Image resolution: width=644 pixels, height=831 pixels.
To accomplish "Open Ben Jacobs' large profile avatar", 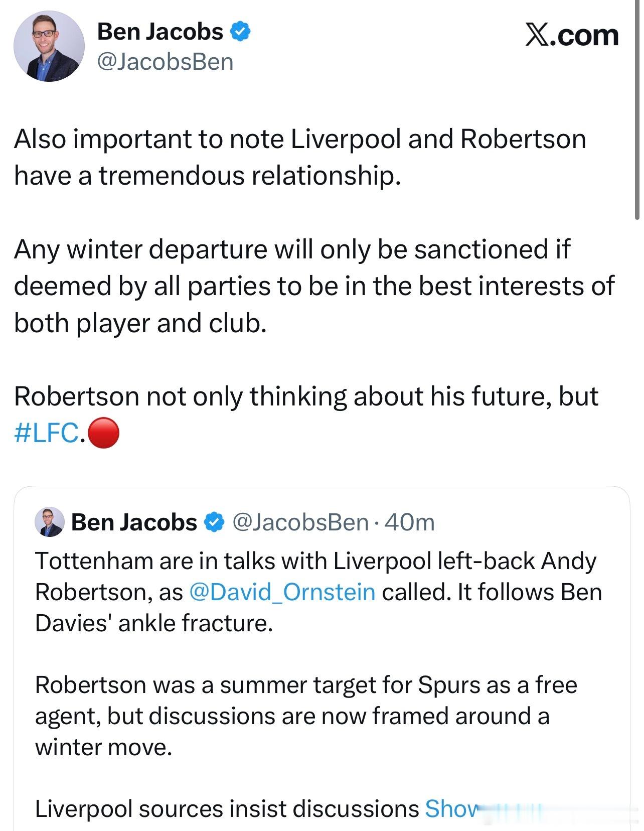I will [49, 46].
